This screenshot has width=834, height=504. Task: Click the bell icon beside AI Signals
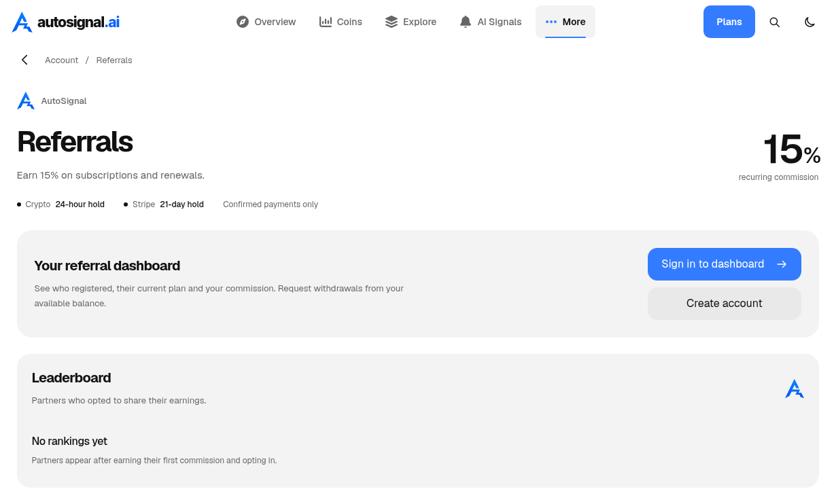(x=466, y=22)
